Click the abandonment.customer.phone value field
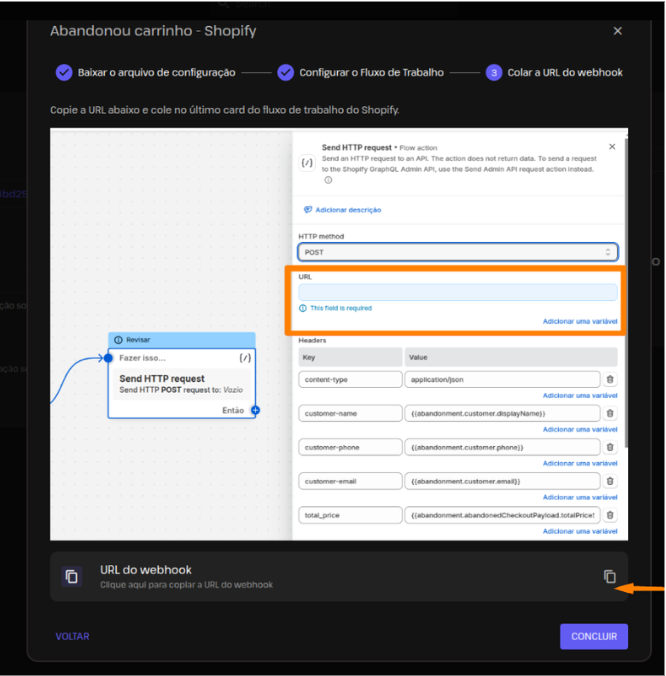Screen dimensions: 666x676 [x=502, y=447]
